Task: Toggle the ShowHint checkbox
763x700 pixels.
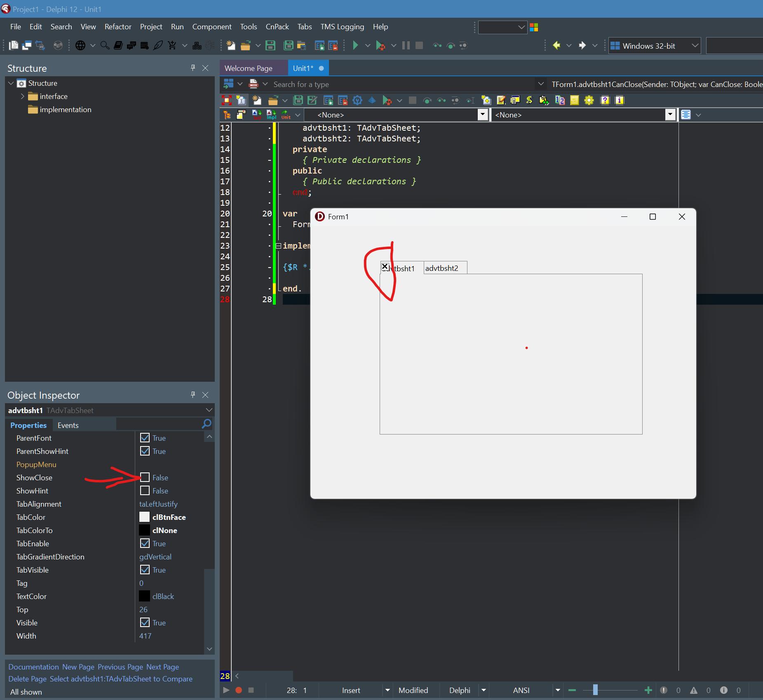Action: (145, 491)
